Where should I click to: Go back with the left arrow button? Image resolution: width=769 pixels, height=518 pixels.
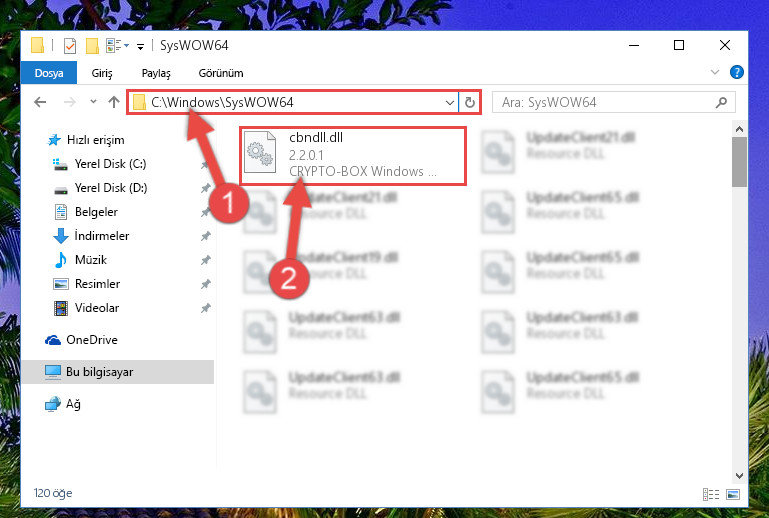(40, 102)
